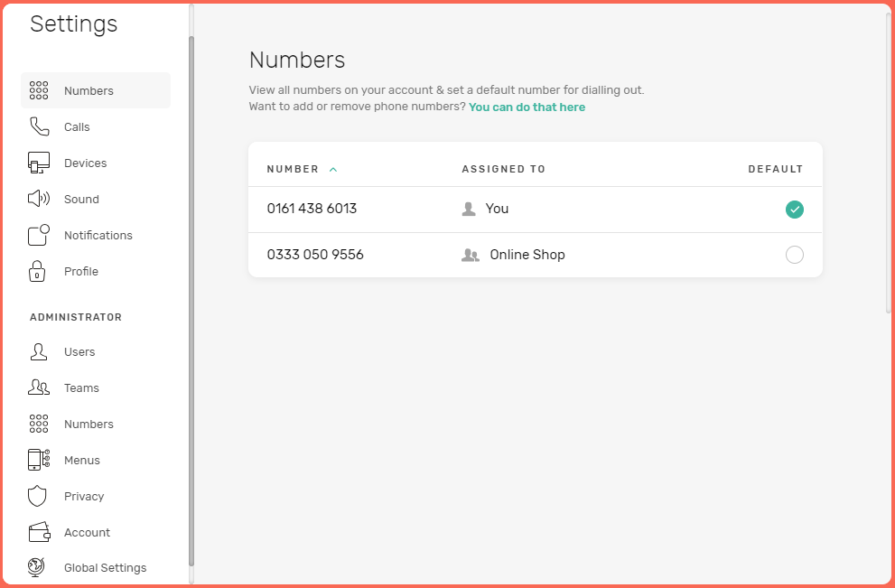Click the Sound speaker icon
Image resolution: width=895 pixels, height=588 pixels.
point(38,199)
